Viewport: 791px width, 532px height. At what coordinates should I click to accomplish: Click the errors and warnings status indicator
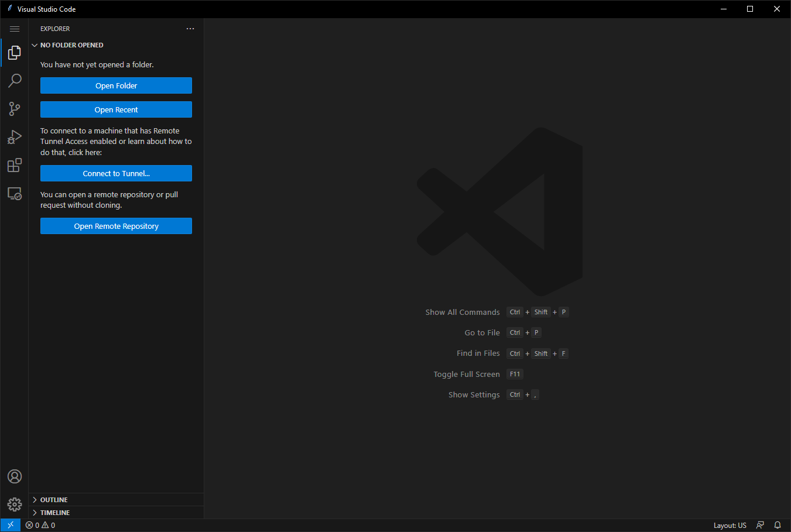[40, 525]
